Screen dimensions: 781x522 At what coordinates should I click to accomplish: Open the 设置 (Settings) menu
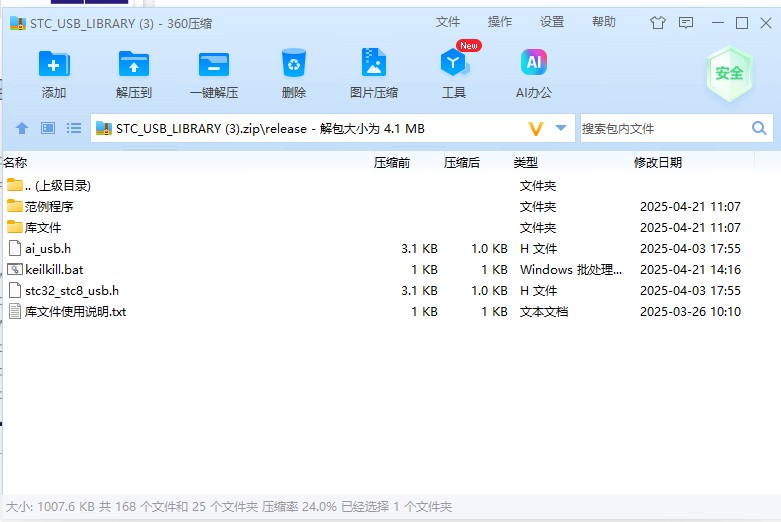[552, 22]
